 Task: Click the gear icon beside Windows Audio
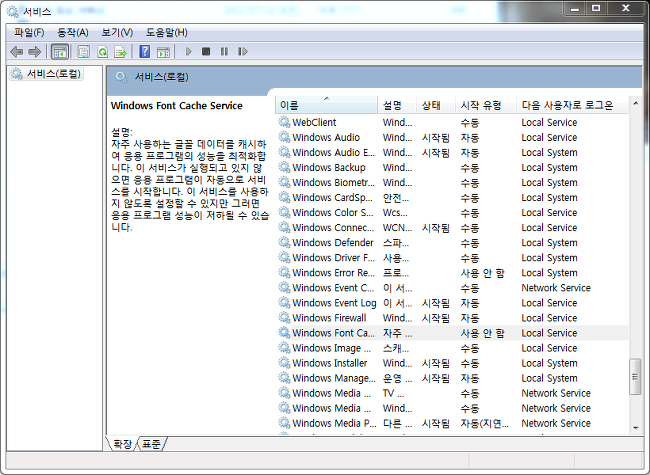pyautogui.click(x=284, y=137)
